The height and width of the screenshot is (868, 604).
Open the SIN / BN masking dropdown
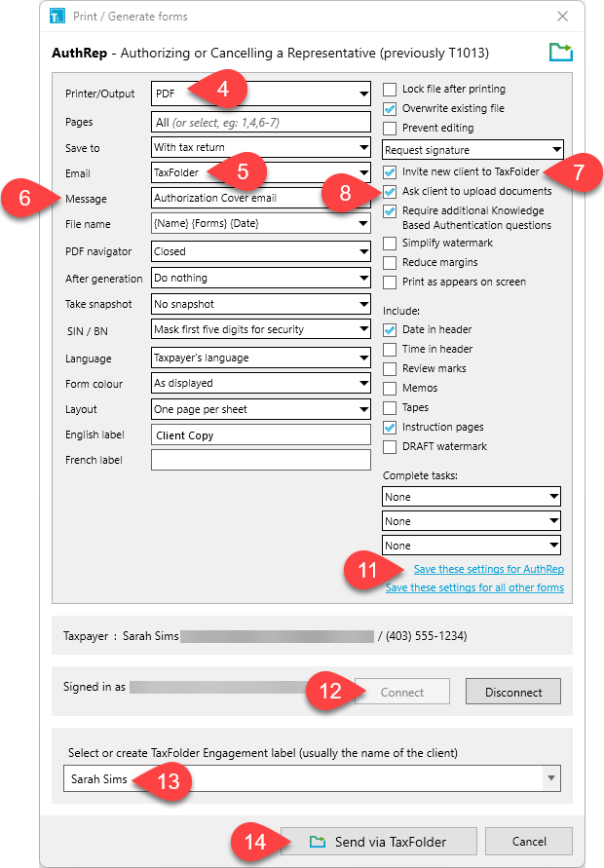pyautogui.click(x=261, y=329)
